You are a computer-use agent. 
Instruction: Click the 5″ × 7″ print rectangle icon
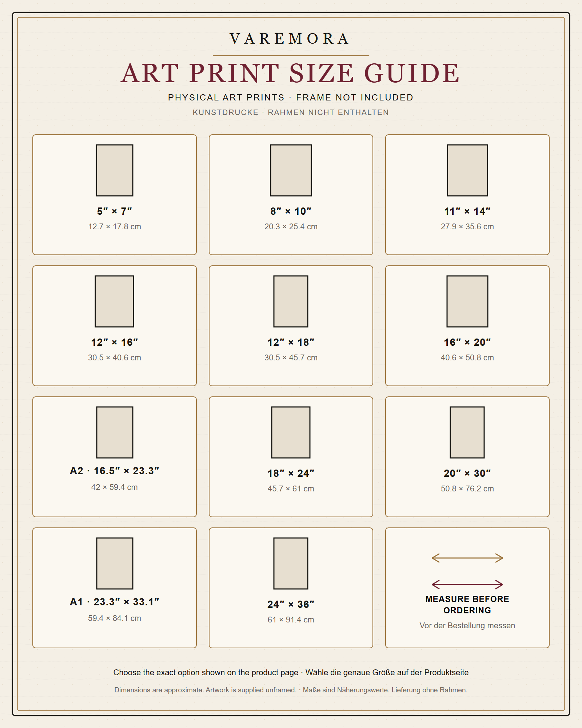[115, 170]
